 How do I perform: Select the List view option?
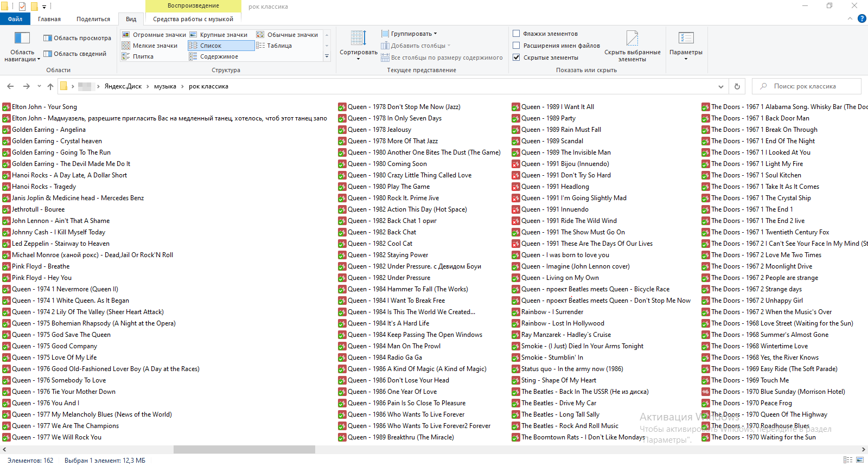[x=221, y=46]
